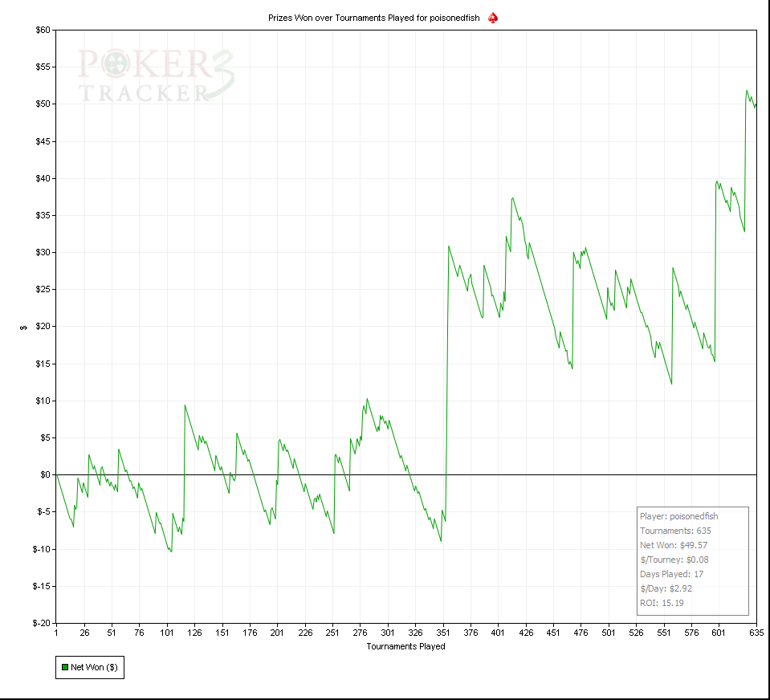Select the 'Net Won ($)' legend label

pyautogui.click(x=94, y=667)
